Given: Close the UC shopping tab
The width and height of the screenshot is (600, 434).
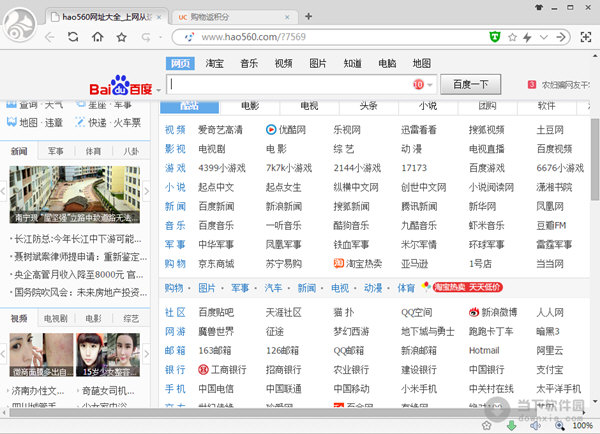Looking at the screenshot, I should coord(287,17).
